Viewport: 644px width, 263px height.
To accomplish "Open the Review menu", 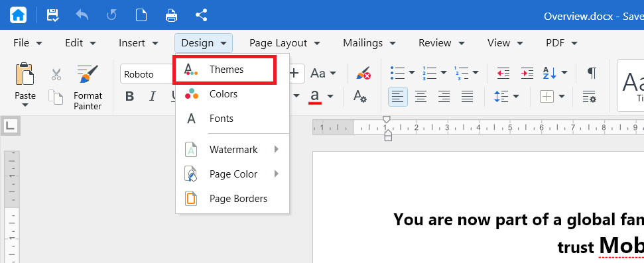I will 442,43.
